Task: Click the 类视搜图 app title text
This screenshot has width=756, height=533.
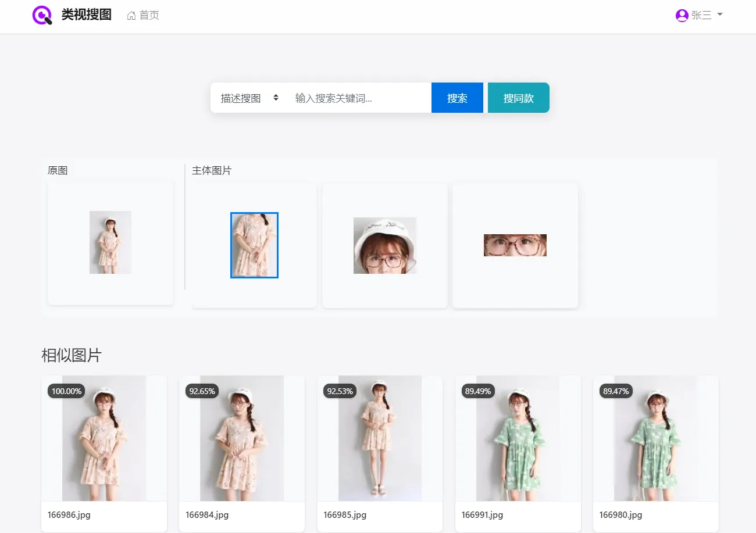Action: 87,15
